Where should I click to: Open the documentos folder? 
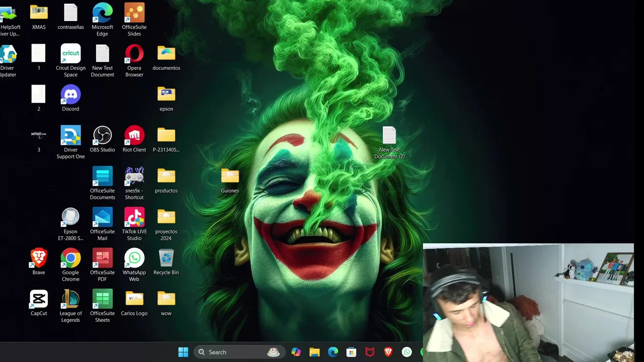click(166, 58)
